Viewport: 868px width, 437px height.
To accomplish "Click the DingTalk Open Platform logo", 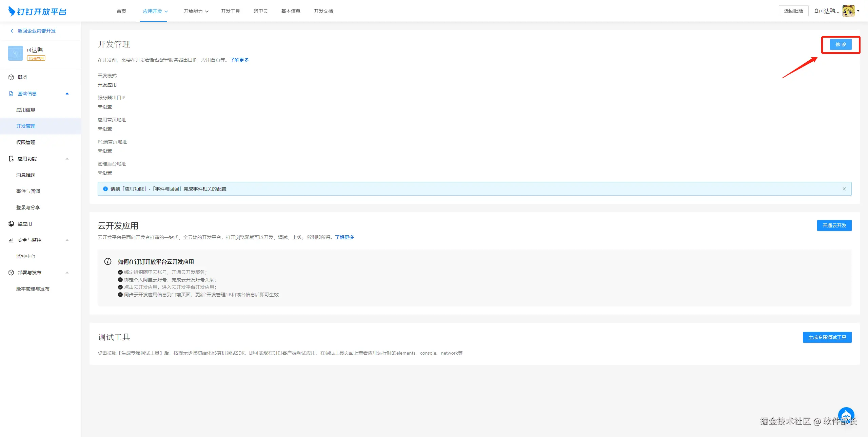I will [37, 12].
